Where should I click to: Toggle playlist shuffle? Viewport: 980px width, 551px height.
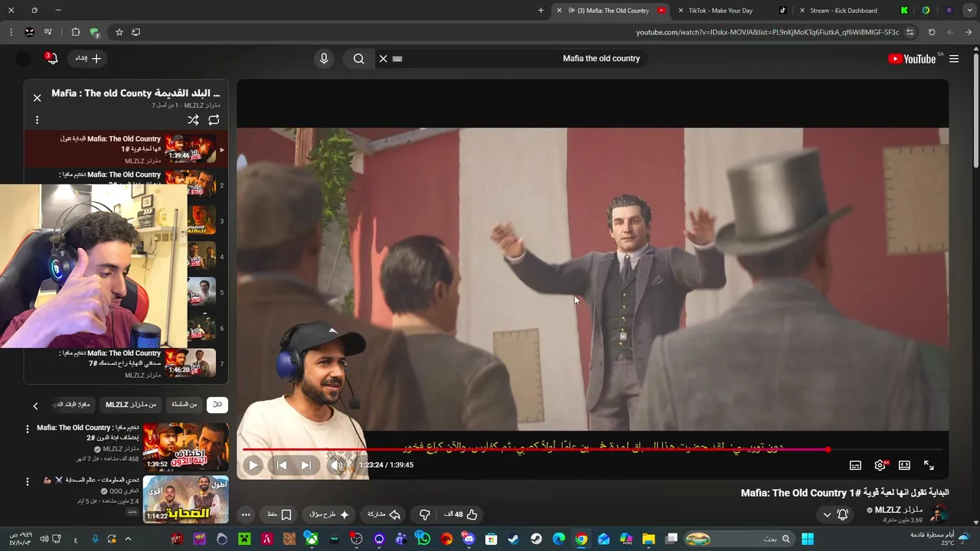pyautogui.click(x=193, y=120)
